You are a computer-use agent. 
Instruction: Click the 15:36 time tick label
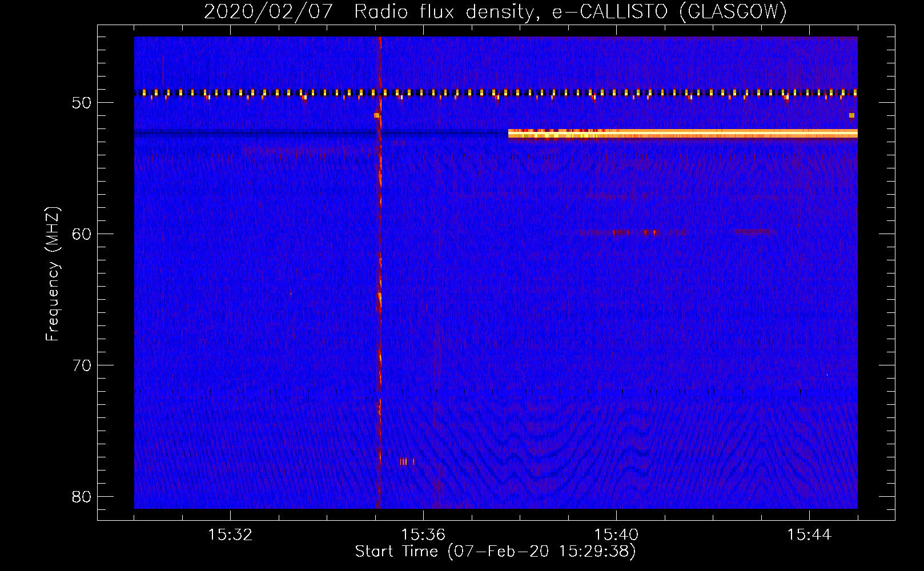423,535
